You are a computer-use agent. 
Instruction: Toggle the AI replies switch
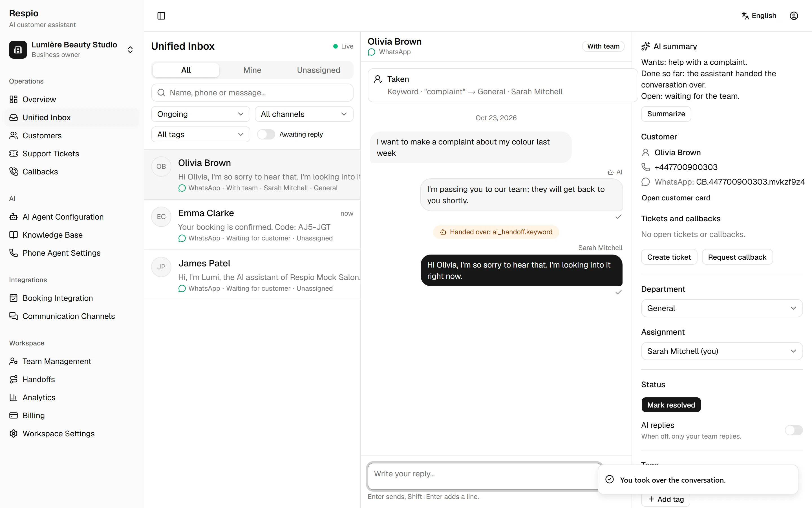(x=794, y=430)
